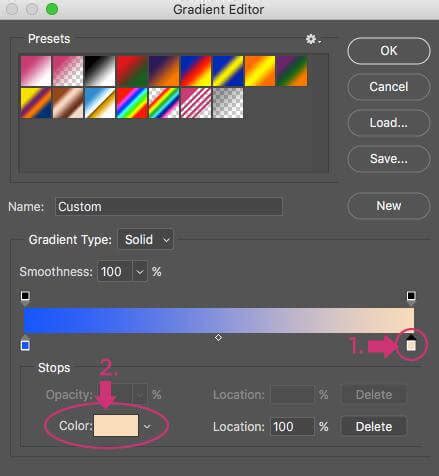Select the orange, yellow, orange gradient preset
The image size is (439, 476).
point(260,71)
